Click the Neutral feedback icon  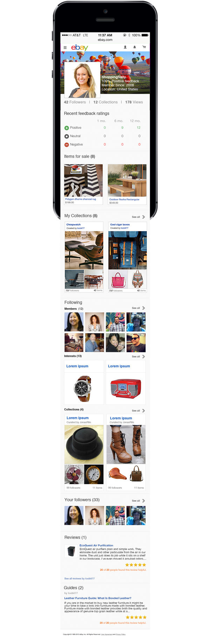(66, 136)
